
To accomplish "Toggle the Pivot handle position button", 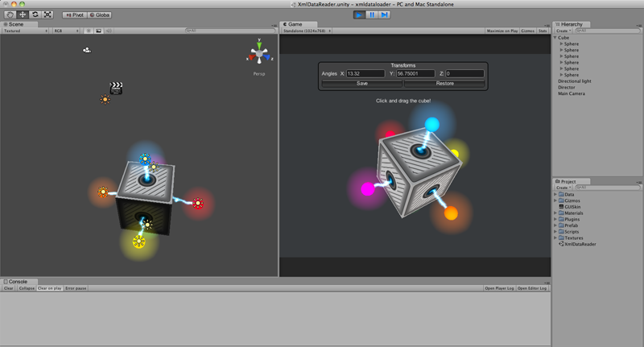I will coord(74,14).
